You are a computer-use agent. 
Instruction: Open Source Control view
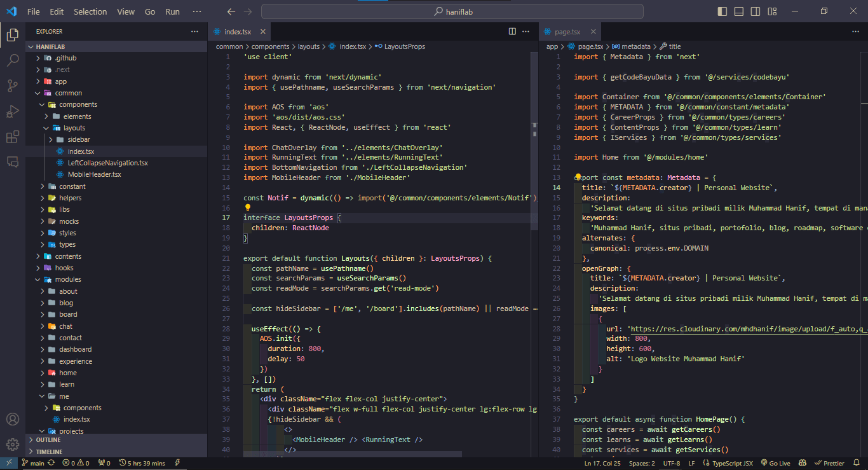(x=13, y=86)
